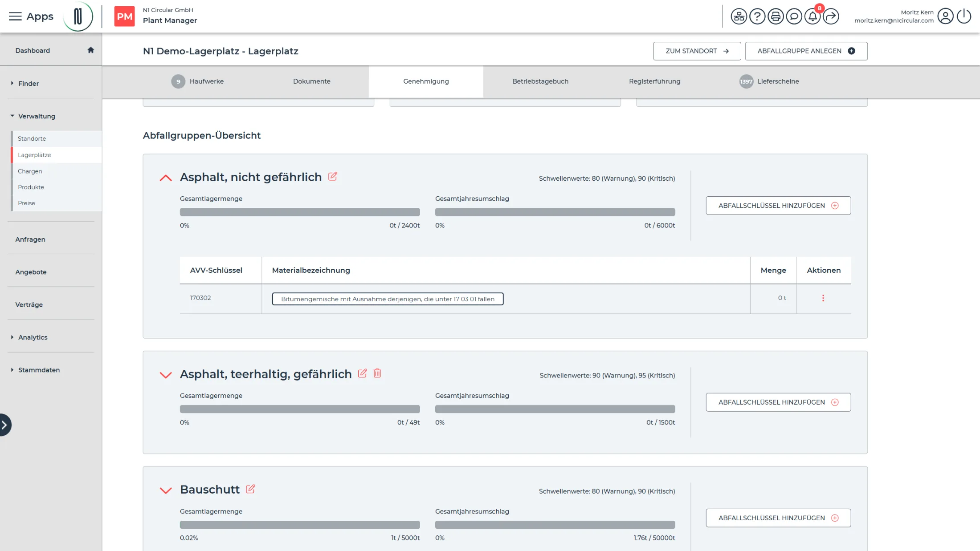Open the help question mark icon
Image resolution: width=980 pixels, height=551 pixels.
click(x=757, y=16)
